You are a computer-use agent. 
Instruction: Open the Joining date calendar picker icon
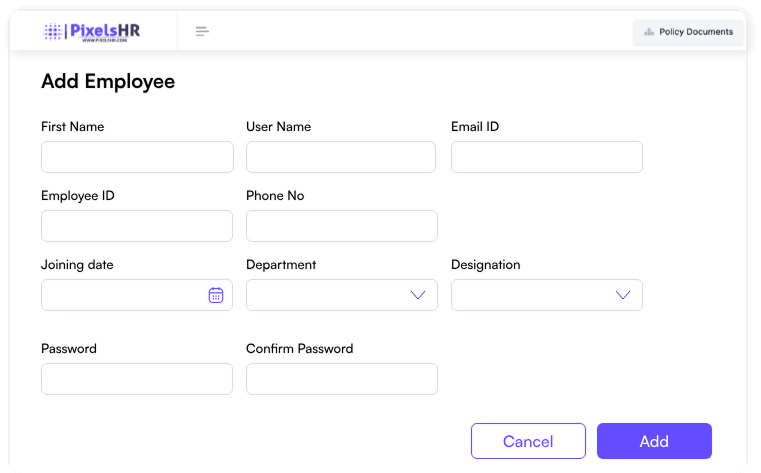[x=215, y=295]
